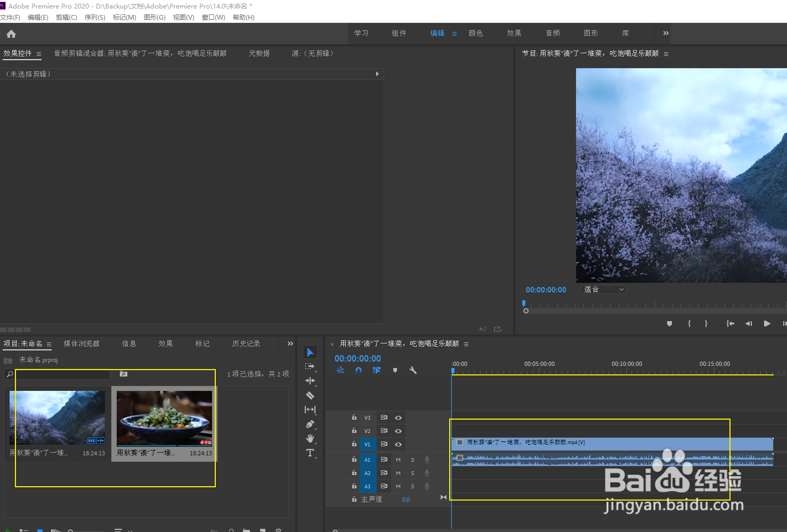
Task: Select the Razor tool
Action: pyautogui.click(x=310, y=395)
